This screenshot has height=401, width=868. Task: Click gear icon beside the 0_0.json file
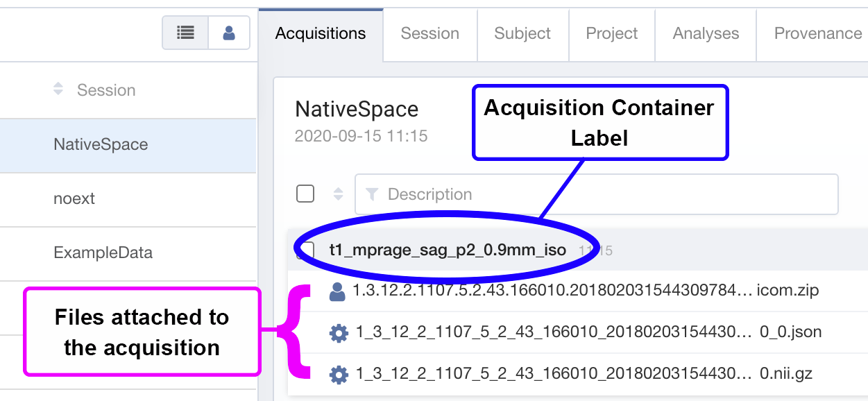(339, 334)
